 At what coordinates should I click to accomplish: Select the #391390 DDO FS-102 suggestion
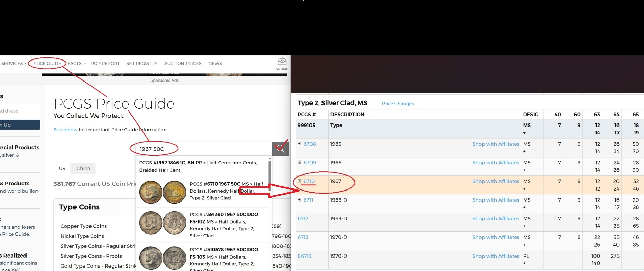[x=201, y=225]
